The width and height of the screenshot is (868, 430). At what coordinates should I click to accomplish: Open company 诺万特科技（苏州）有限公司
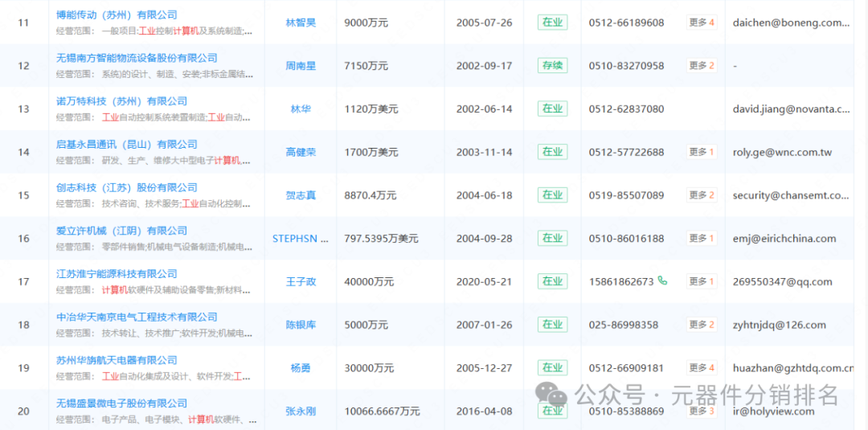[x=122, y=101]
